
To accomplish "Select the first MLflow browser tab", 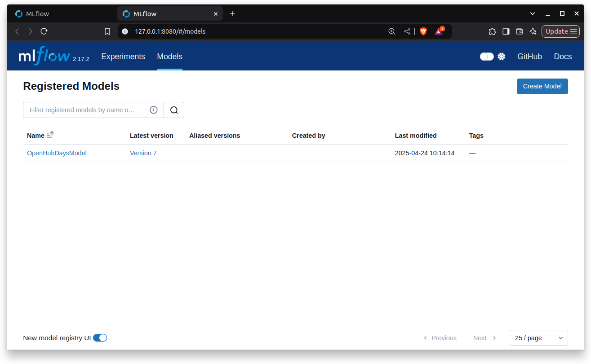I will 62,14.
